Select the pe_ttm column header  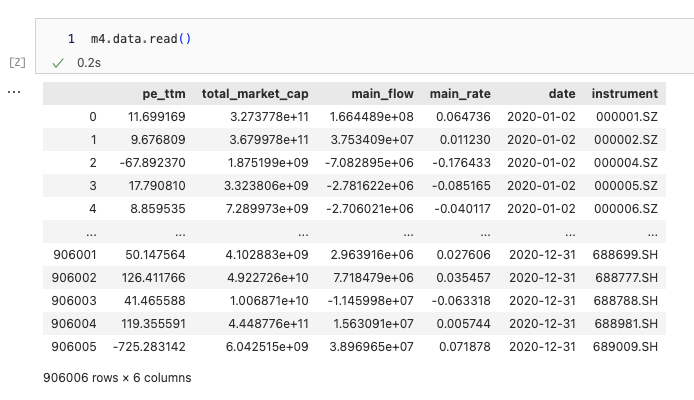(x=164, y=94)
